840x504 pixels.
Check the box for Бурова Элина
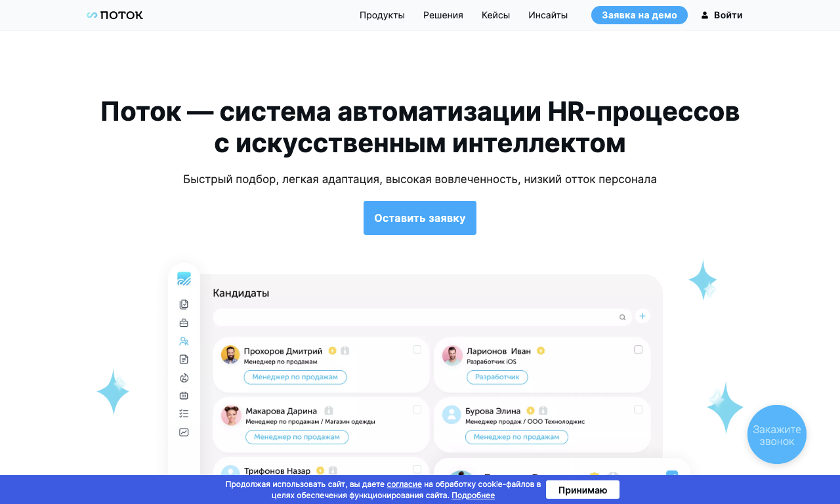pos(638,409)
